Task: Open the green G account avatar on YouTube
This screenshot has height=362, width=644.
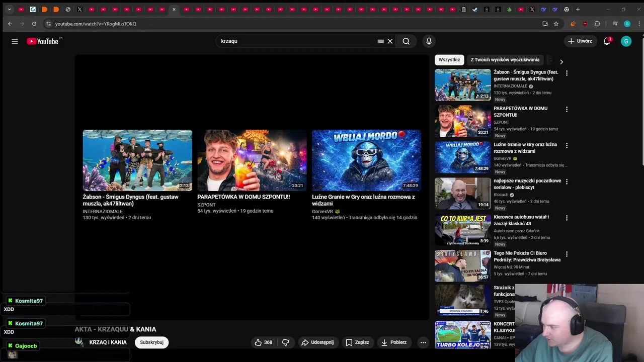Action: point(626,41)
